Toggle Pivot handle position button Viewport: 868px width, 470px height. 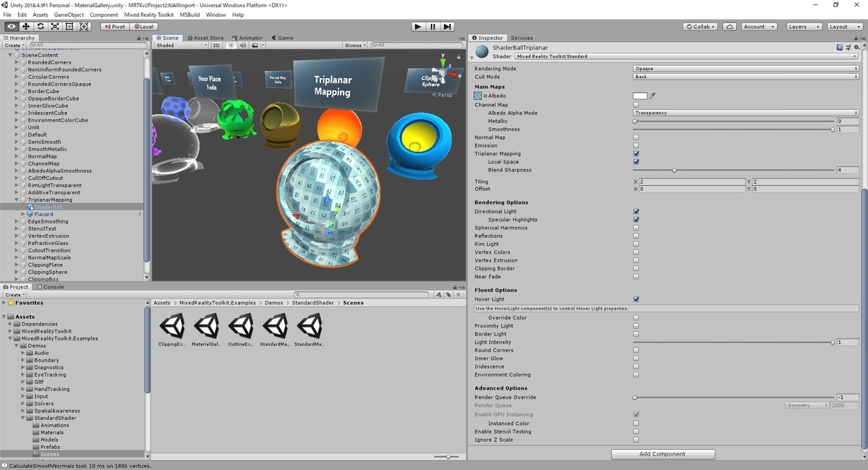pos(114,27)
